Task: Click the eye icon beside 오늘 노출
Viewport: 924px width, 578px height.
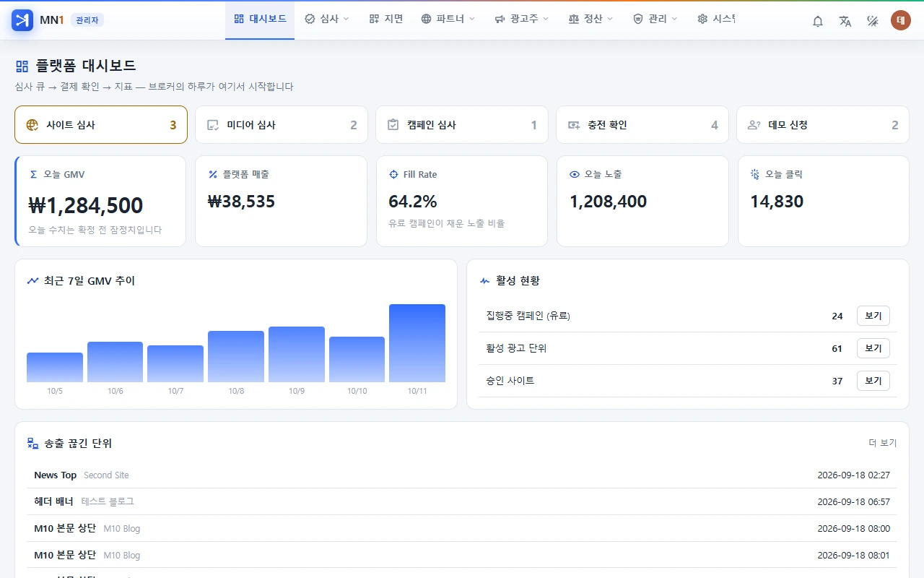Action: click(x=575, y=174)
